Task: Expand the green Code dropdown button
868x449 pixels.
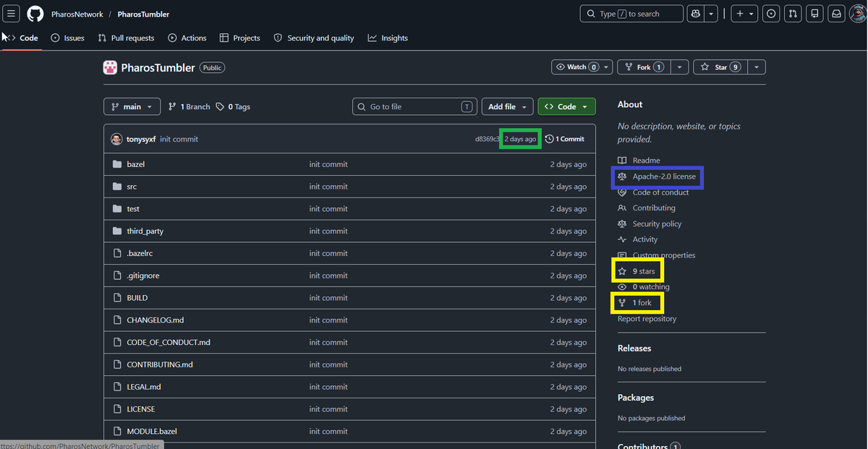Action: coord(566,107)
